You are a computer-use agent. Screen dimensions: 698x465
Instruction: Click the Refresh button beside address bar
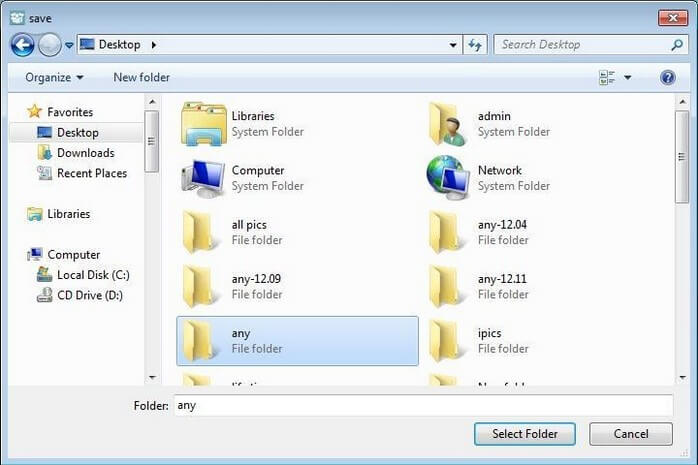(x=475, y=45)
